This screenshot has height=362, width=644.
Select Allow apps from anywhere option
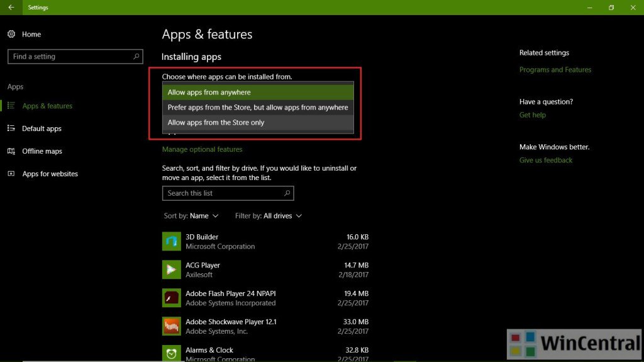click(258, 92)
